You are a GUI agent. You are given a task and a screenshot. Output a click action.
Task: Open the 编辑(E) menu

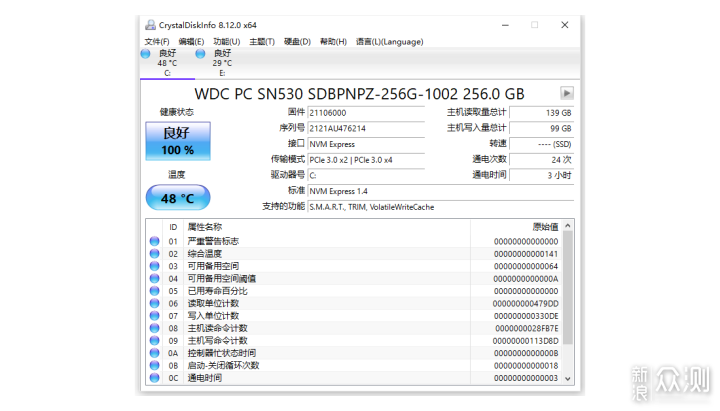pos(191,42)
